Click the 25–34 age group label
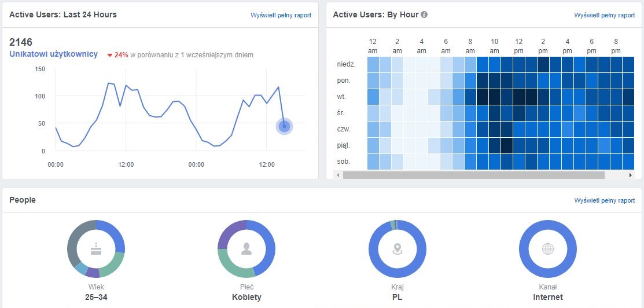The height and width of the screenshot is (308, 644). click(x=96, y=297)
